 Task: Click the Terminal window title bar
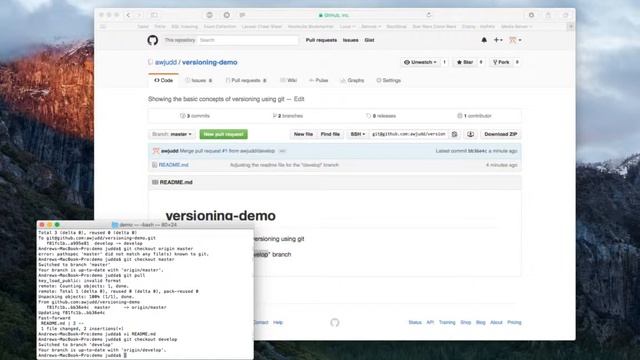click(x=145, y=225)
